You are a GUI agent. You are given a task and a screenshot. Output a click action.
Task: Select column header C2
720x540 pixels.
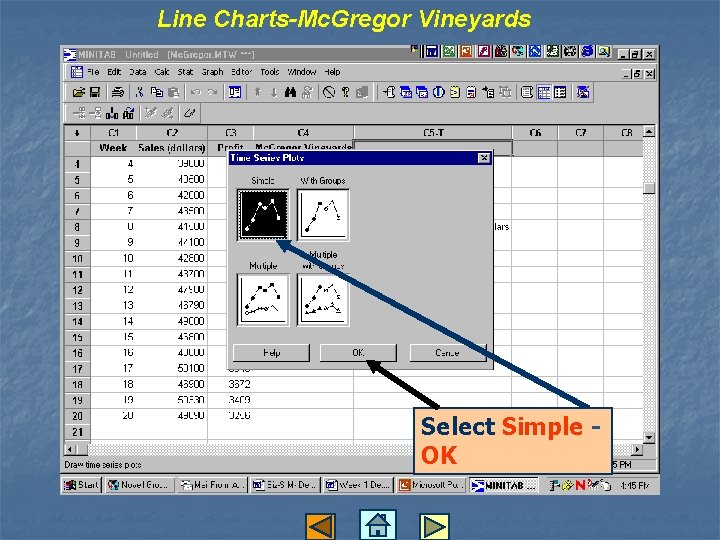tap(172, 133)
